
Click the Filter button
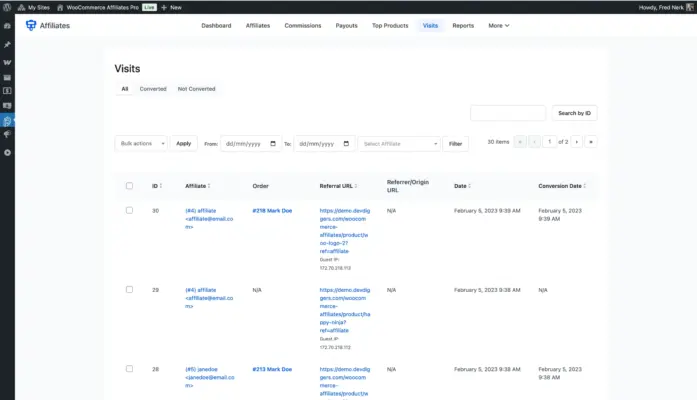click(455, 144)
